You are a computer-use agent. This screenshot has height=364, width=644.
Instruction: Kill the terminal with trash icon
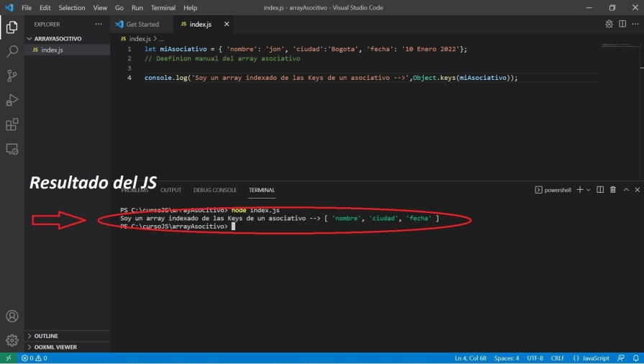point(613,190)
